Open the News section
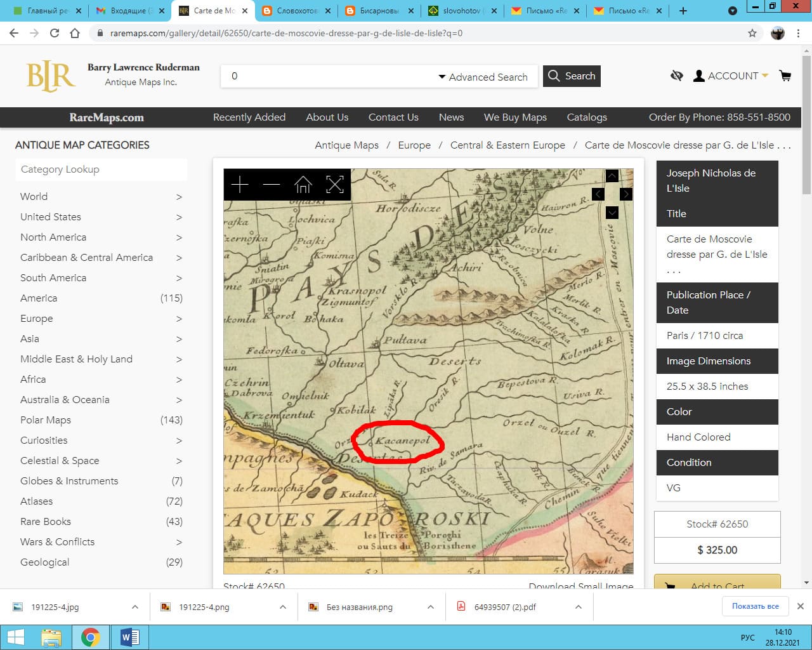The image size is (812, 650). (451, 117)
